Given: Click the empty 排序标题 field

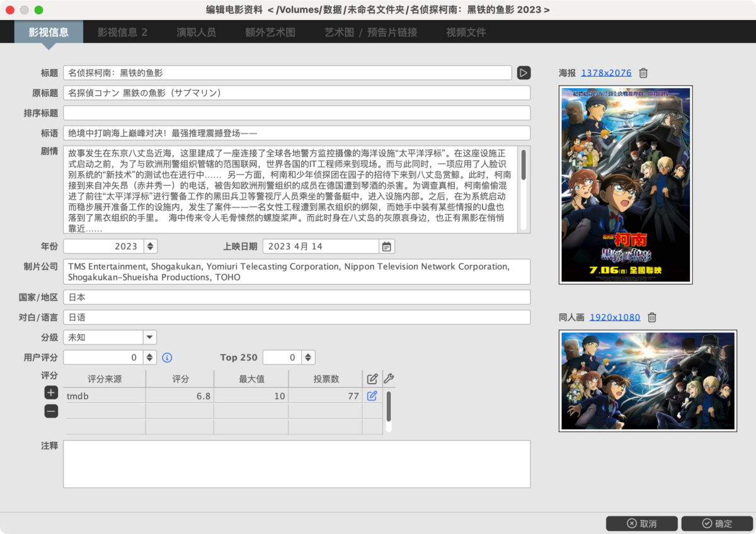Looking at the screenshot, I should pos(297,113).
